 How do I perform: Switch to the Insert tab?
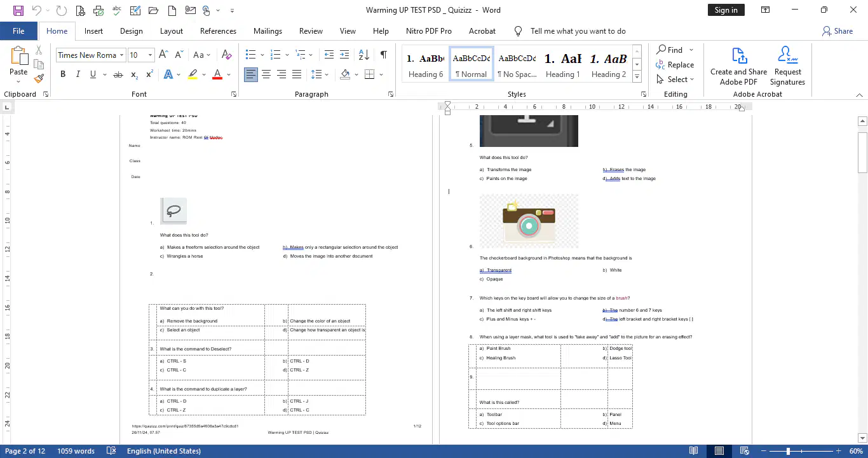click(x=93, y=31)
